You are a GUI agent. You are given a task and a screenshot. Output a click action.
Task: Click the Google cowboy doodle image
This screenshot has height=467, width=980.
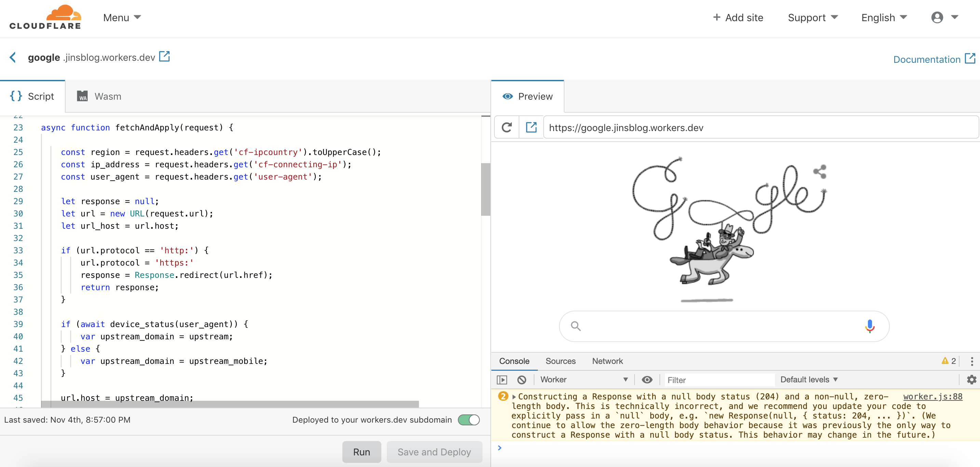(729, 229)
